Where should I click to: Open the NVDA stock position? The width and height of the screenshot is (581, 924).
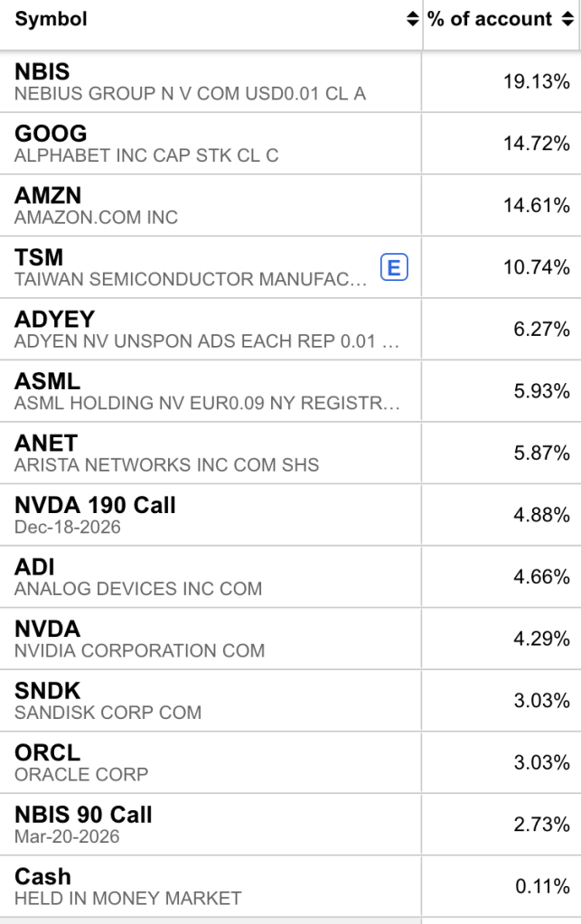(47, 629)
